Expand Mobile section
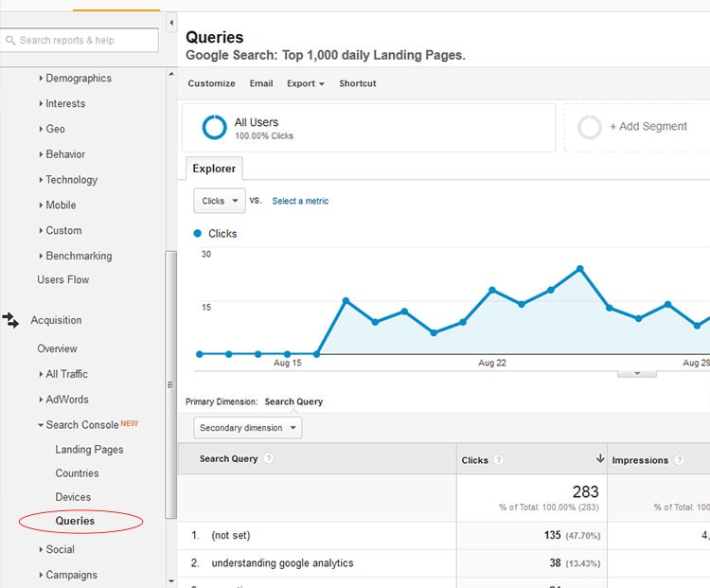This screenshot has width=710, height=588. tap(58, 205)
